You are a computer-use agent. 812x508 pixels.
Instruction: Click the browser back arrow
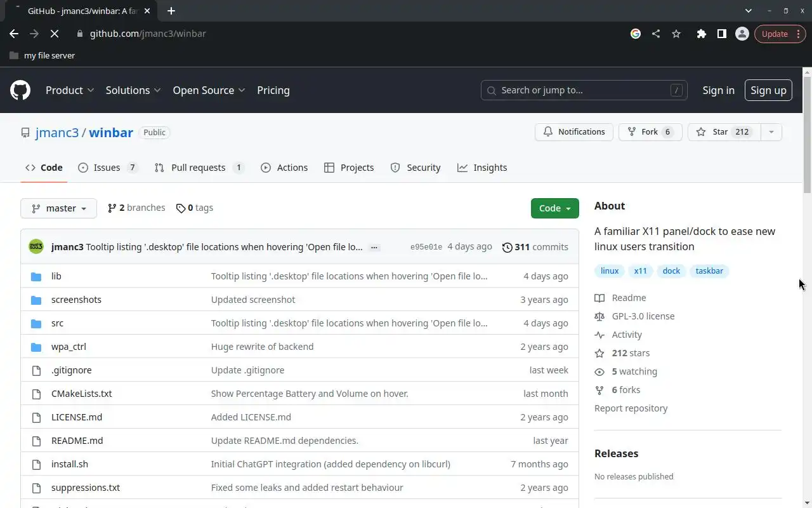coord(14,34)
